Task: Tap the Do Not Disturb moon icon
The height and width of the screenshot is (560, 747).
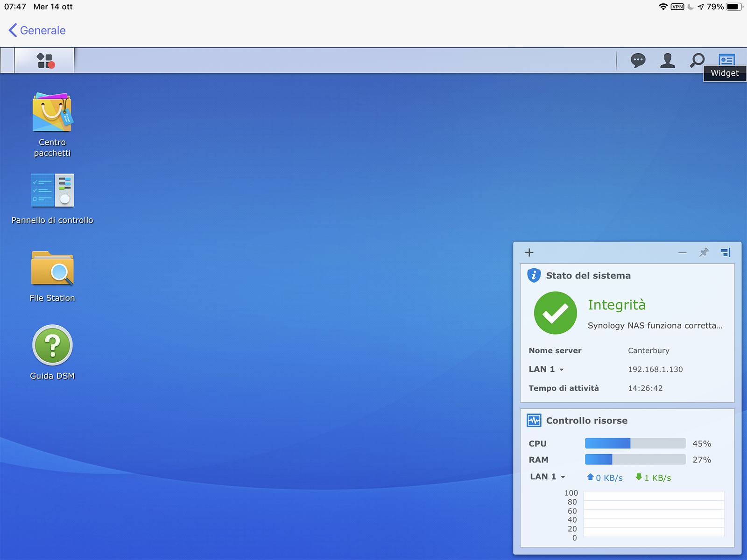Action: click(691, 7)
